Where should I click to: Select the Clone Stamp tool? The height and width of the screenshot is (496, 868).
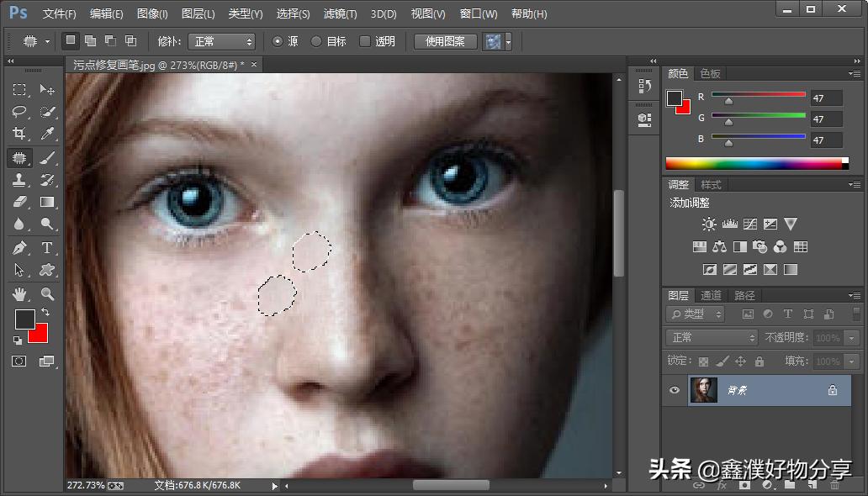[x=19, y=180]
